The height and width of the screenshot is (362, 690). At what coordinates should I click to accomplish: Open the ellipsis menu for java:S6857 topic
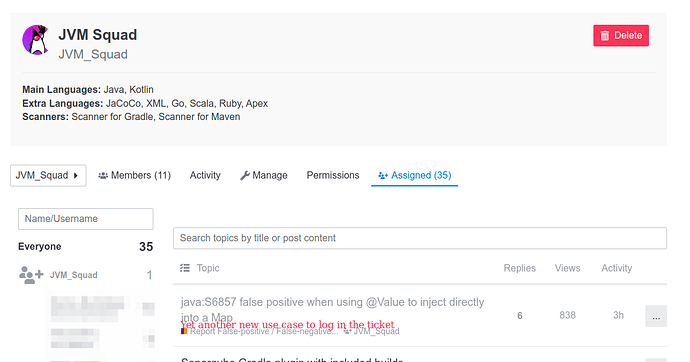click(x=656, y=316)
